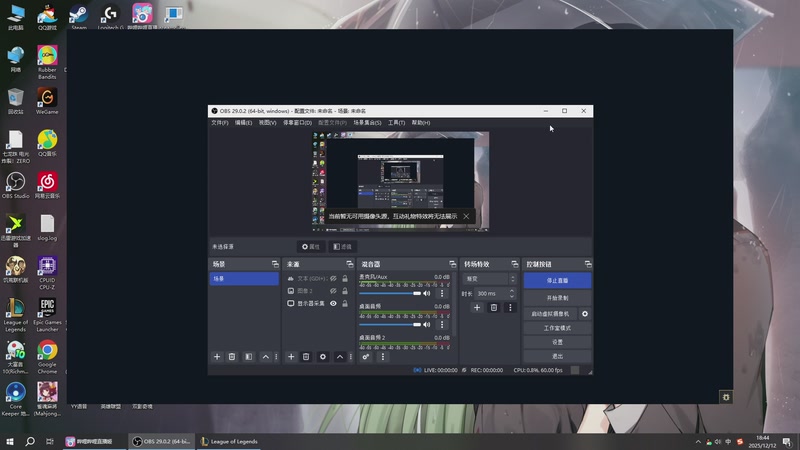Image resolution: width=800 pixels, height=450 pixels.
Task: Open advanced audio properties gears icon
Action: pos(366,357)
